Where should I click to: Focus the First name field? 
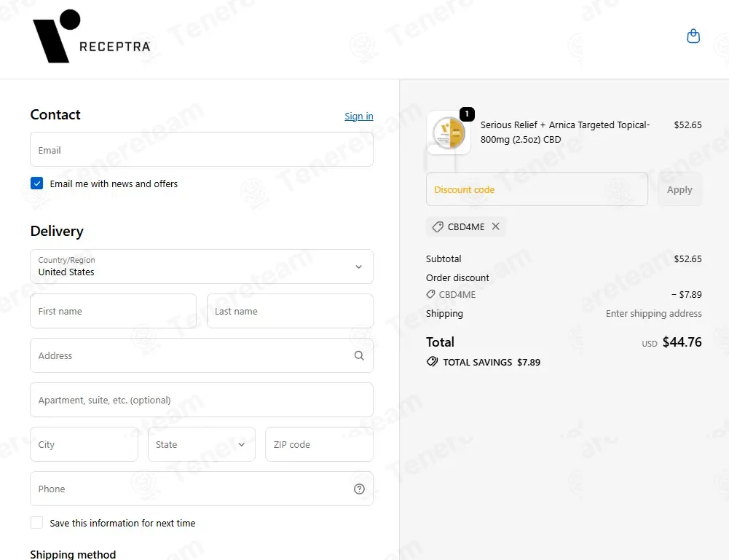point(113,311)
